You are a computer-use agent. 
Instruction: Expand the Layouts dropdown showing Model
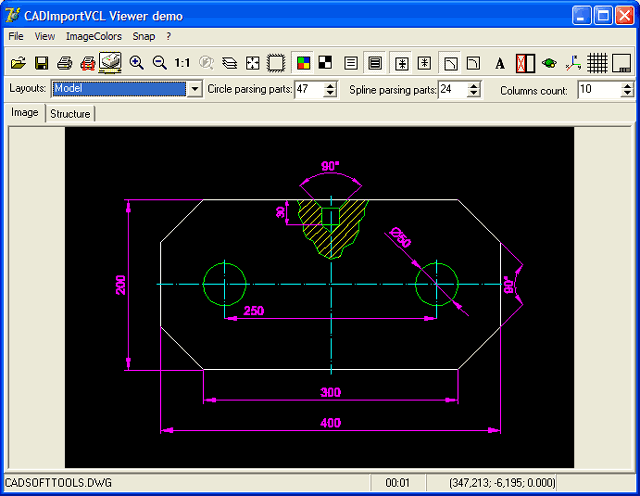pos(194,89)
